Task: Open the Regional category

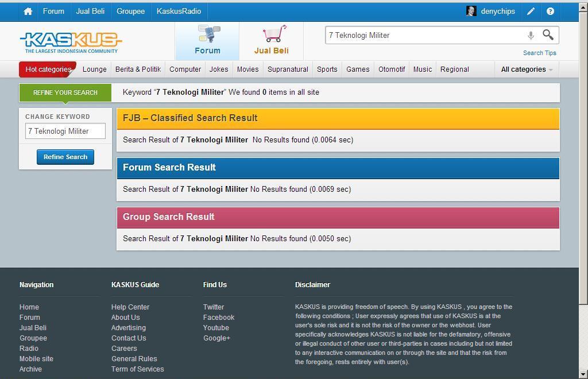Action: pyautogui.click(x=455, y=69)
